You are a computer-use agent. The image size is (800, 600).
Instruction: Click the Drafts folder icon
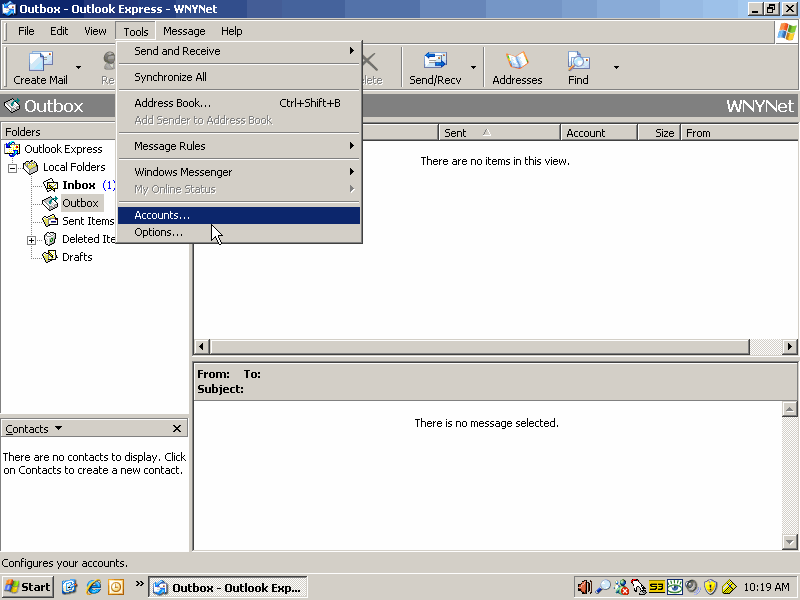click(50, 257)
